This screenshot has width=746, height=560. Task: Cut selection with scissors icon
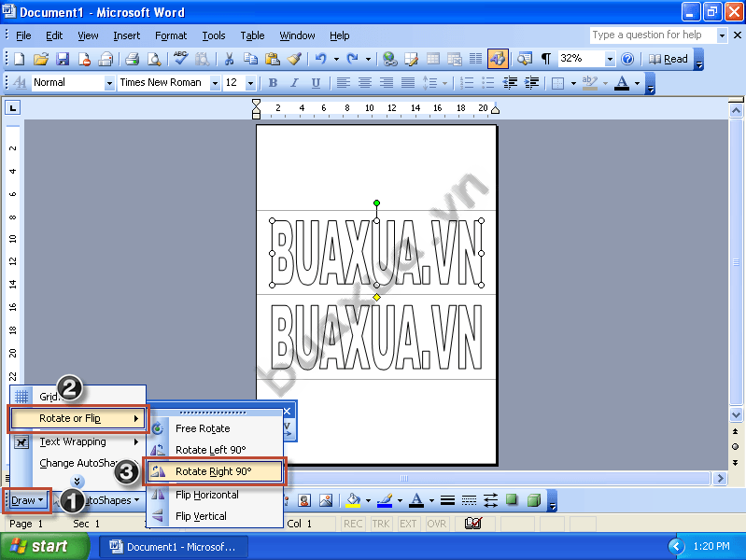pos(229,59)
